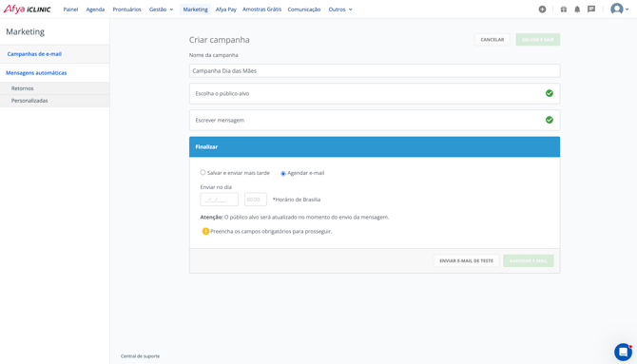The width and height of the screenshot is (637, 364).
Task: Click the Salvar e sair button
Action: click(x=538, y=39)
